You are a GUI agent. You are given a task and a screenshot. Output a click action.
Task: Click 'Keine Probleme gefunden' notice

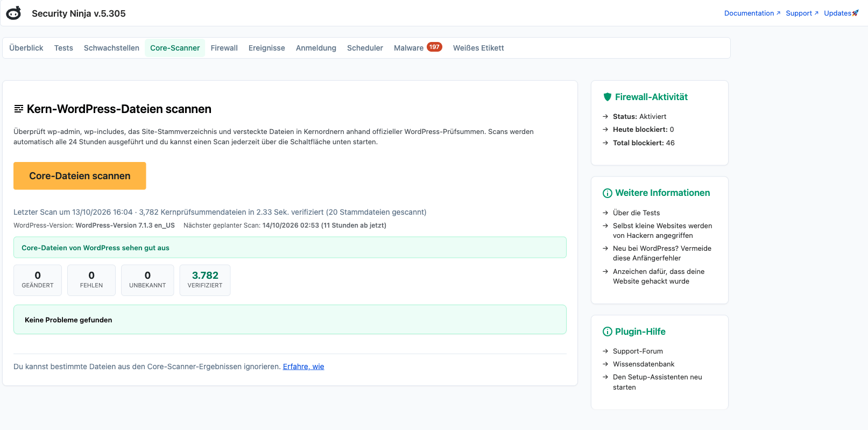tap(290, 320)
